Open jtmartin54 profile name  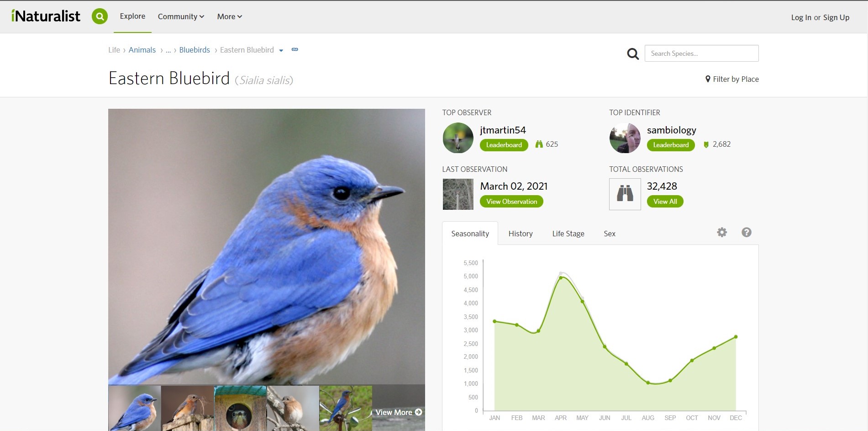(x=503, y=130)
